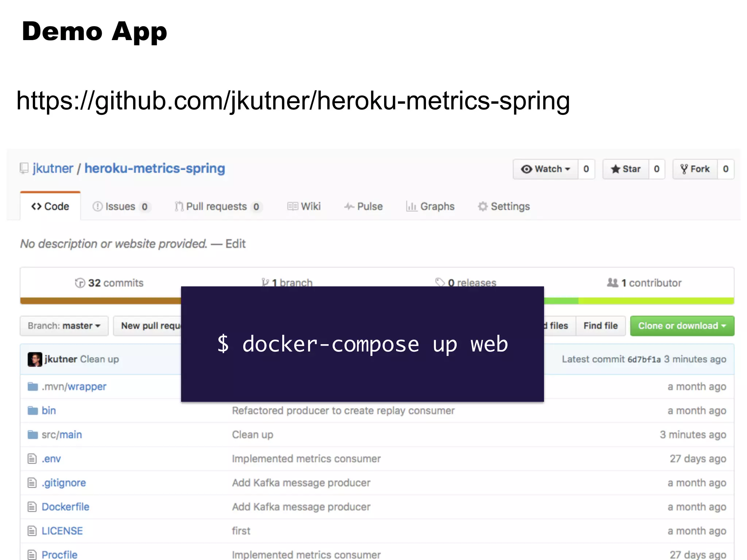Image resolution: width=747 pixels, height=560 pixels.
Task: Click the contributors people icon
Action: click(x=612, y=283)
